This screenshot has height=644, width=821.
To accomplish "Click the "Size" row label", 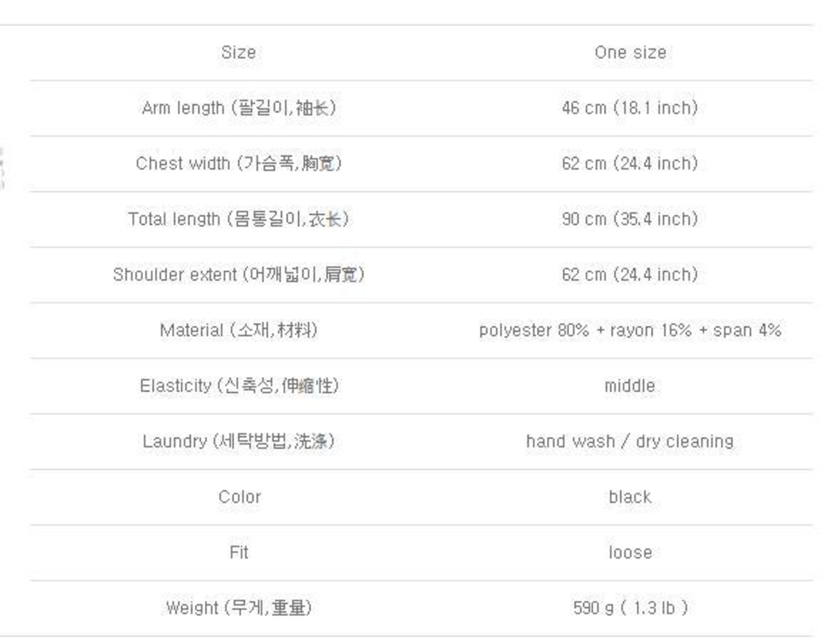I will coord(239,53).
